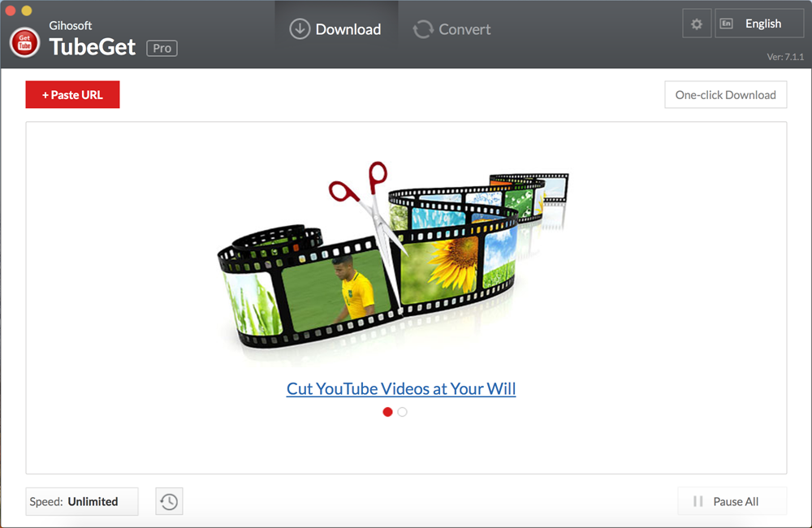Open the English language dropdown
The image size is (812, 528).
759,24
